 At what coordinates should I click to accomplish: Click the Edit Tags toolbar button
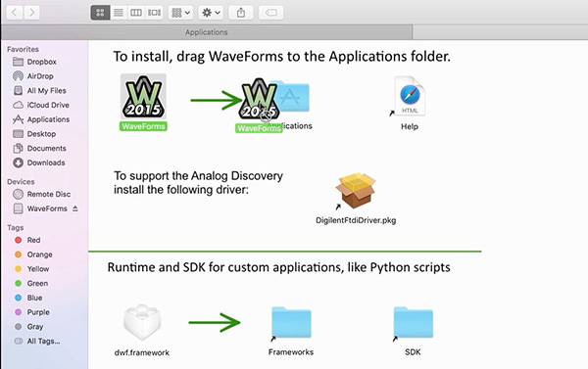point(270,13)
